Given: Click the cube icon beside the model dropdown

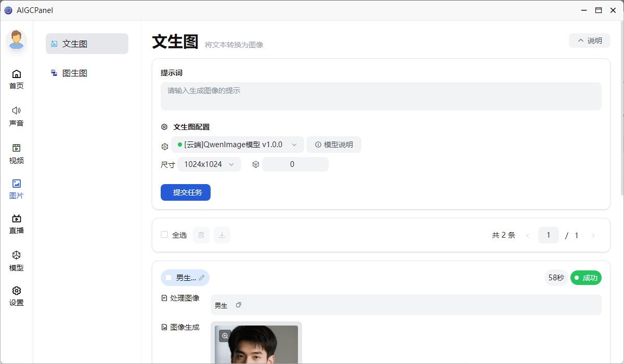Looking at the screenshot, I should [165, 146].
